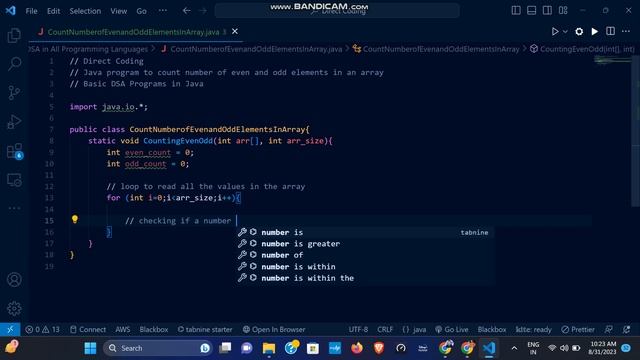Open the Go menu

pos(141,11)
